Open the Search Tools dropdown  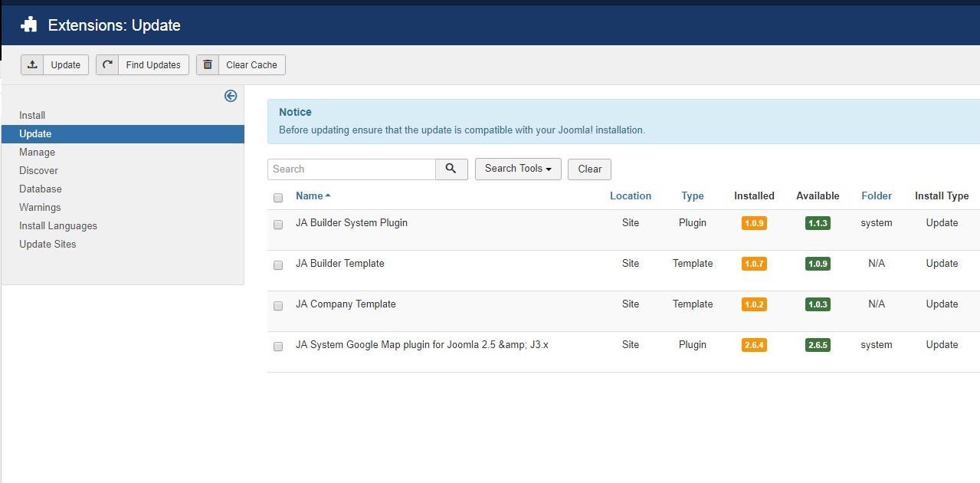(517, 169)
